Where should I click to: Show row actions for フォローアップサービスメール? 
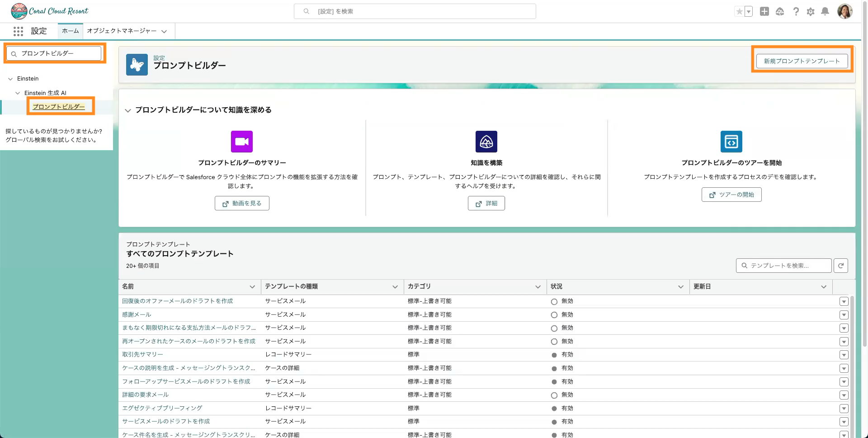click(x=844, y=382)
